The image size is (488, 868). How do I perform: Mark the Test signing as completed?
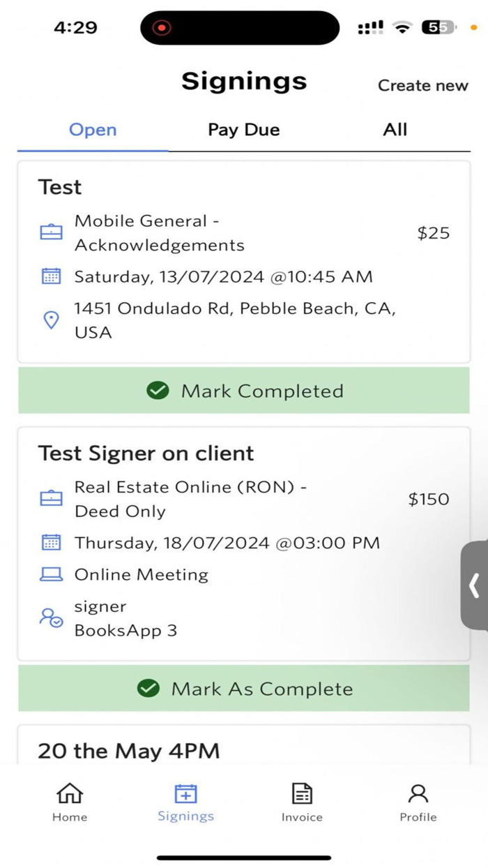(x=243, y=391)
